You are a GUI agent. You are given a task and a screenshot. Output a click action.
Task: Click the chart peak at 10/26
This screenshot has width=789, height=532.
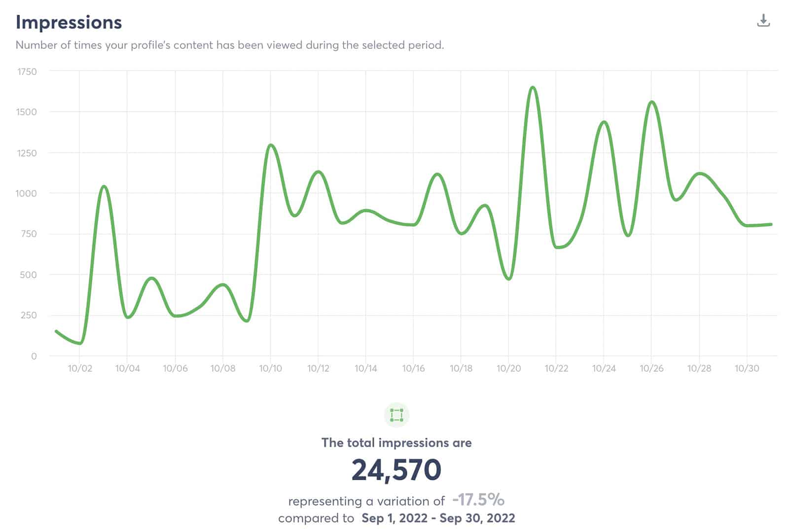652,102
